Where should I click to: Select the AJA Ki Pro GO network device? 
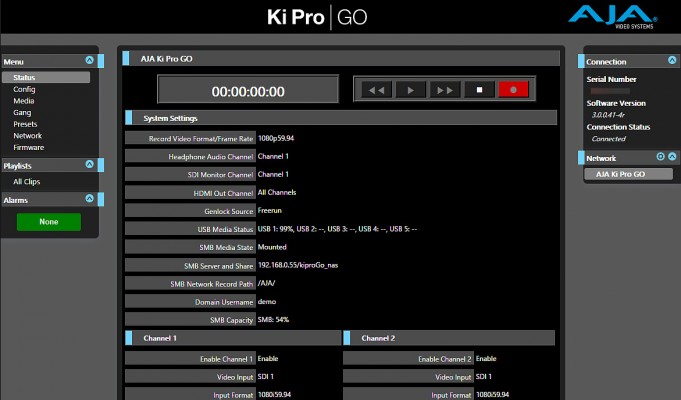pyautogui.click(x=628, y=174)
